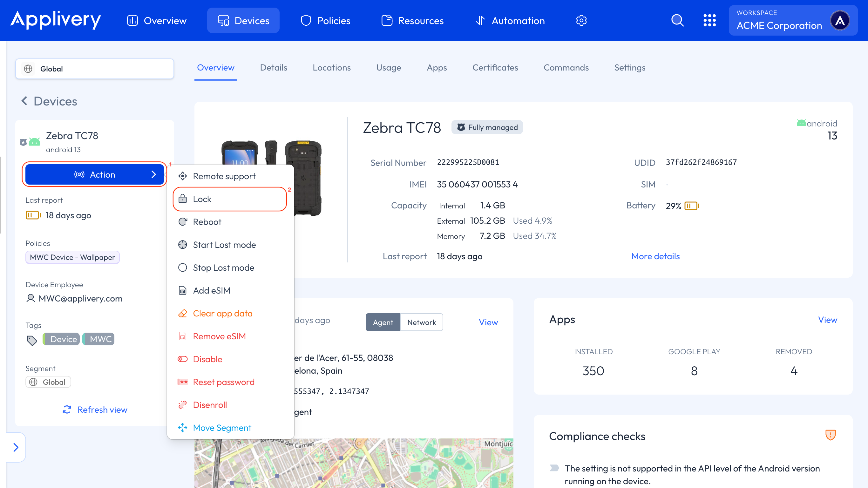This screenshot has width=868, height=488.
Task: Choose Disable in the action menu
Action: click(x=207, y=359)
